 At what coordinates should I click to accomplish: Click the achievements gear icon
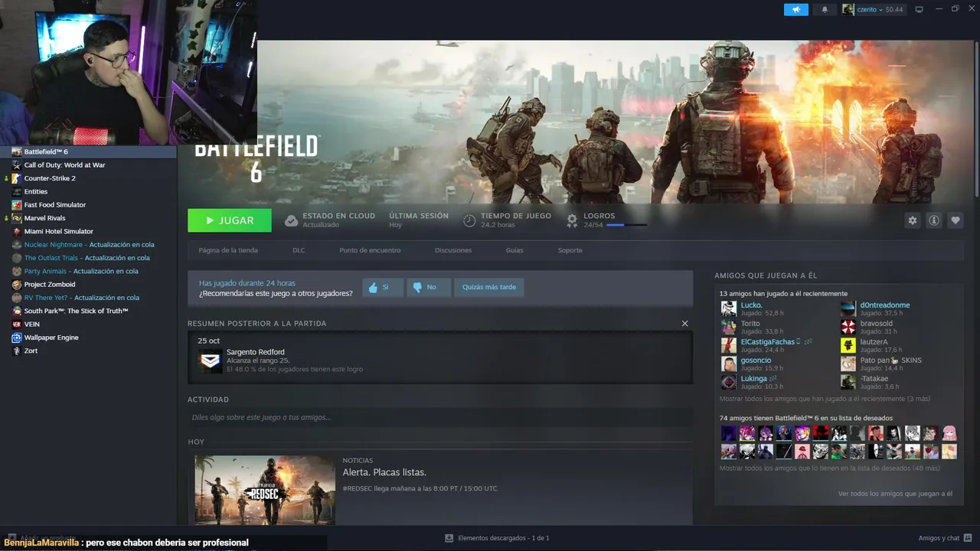tap(572, 220)
